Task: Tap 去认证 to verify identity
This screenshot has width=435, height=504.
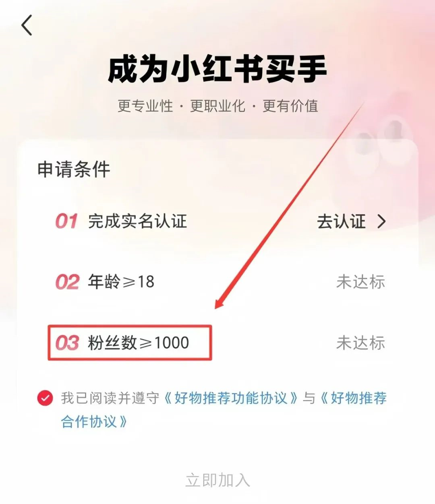Action: 341,221
